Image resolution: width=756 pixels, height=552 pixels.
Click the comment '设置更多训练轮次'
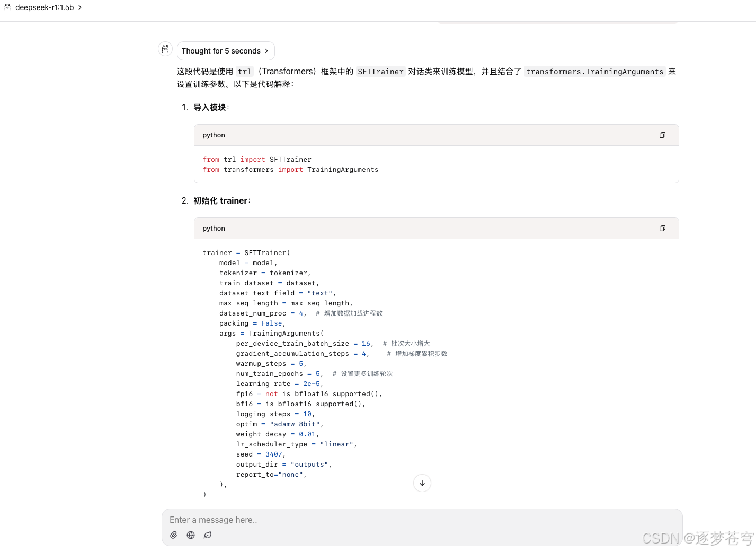367,374
